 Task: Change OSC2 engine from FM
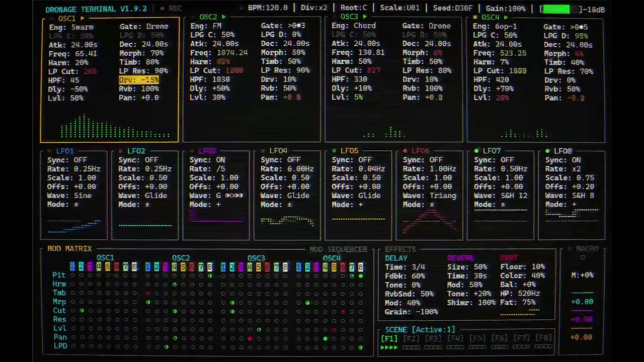pyautogui.click(x=206, y=26)
